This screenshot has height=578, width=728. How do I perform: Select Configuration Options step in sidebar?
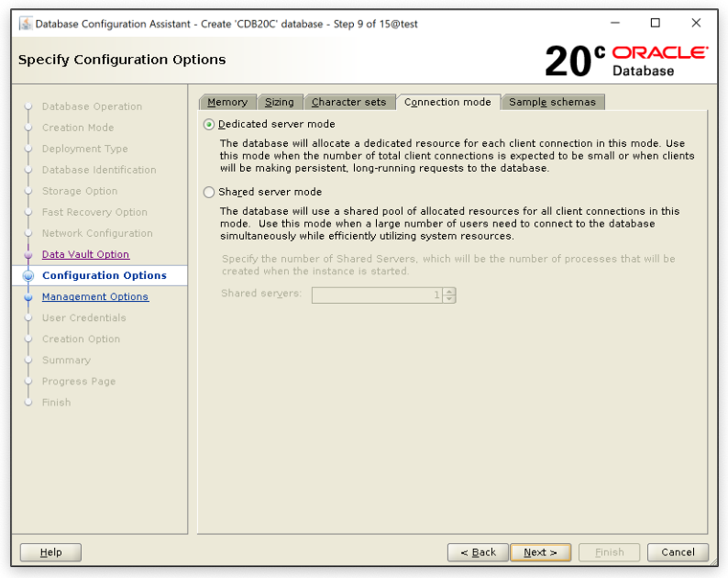point(105,275)
